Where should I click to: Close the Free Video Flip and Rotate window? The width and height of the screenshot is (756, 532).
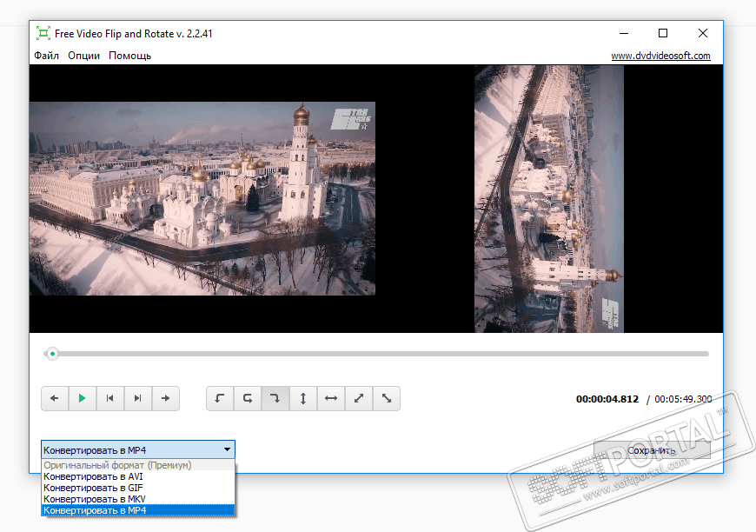coord(703,33)
